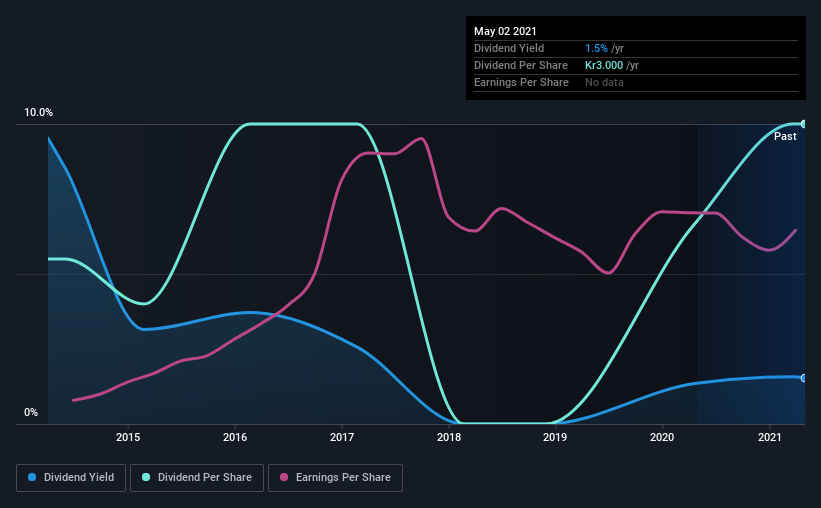
Task: Toggle the Dividend Per Share legend button
Action: coord(197,478)
